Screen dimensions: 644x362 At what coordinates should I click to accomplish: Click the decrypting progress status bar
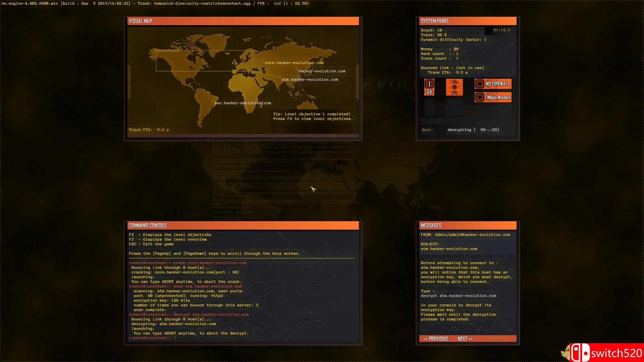point(473,130)
